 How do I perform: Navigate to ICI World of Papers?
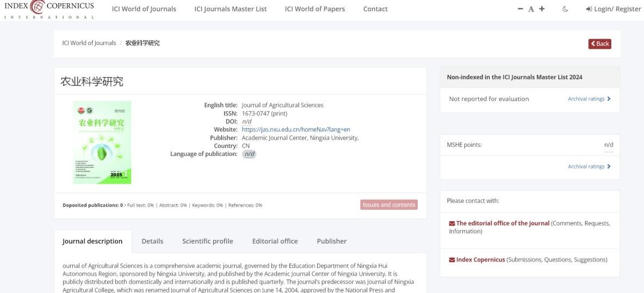315,9
